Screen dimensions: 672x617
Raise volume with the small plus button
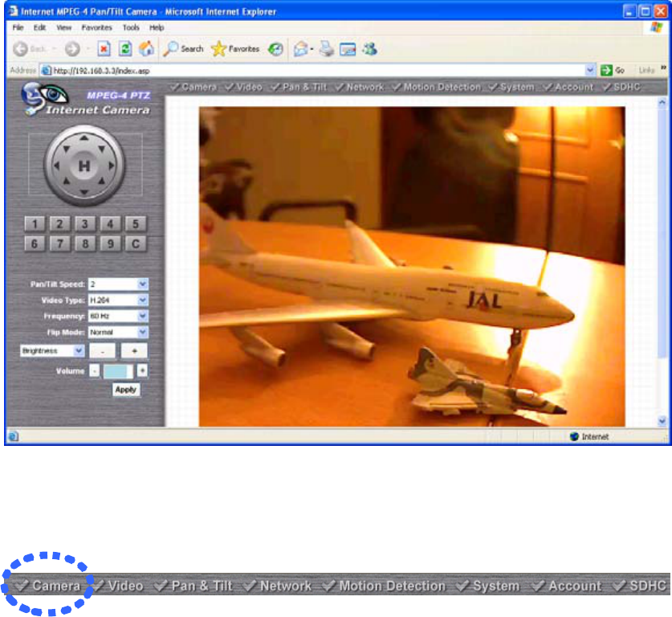(x=142, y=370)
